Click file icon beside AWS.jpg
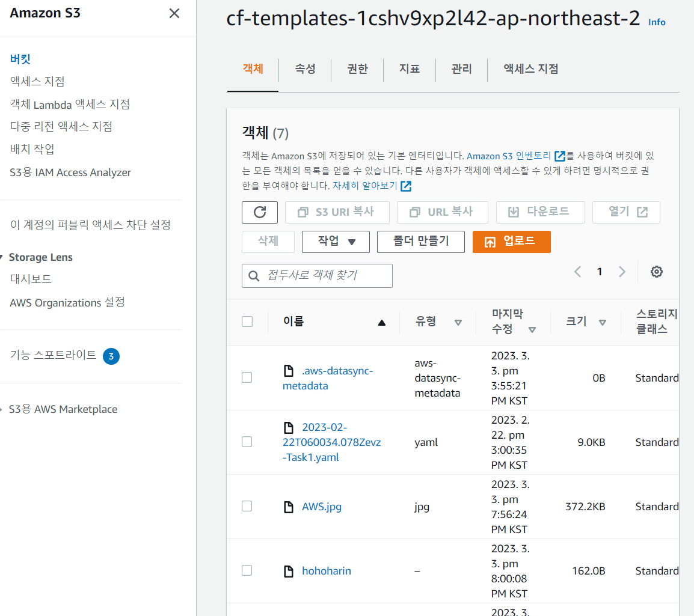The image size is (694, 616). point(289,507)
